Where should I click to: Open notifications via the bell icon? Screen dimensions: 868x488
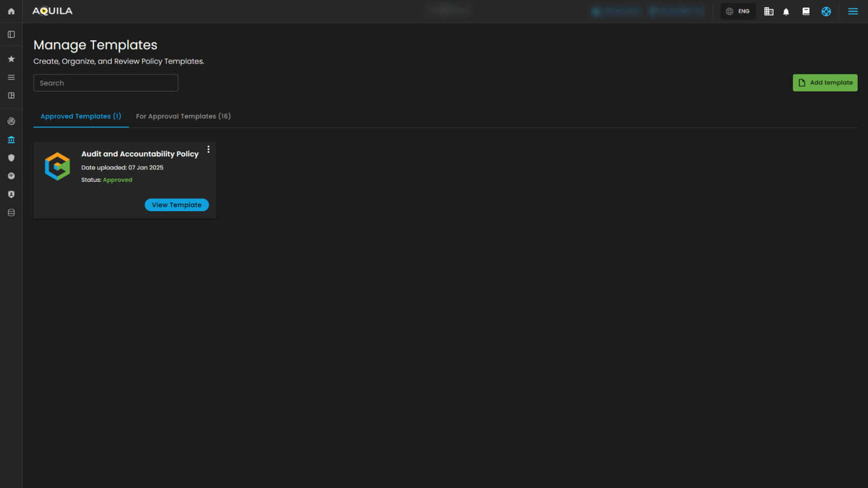(x=786, y=11)
